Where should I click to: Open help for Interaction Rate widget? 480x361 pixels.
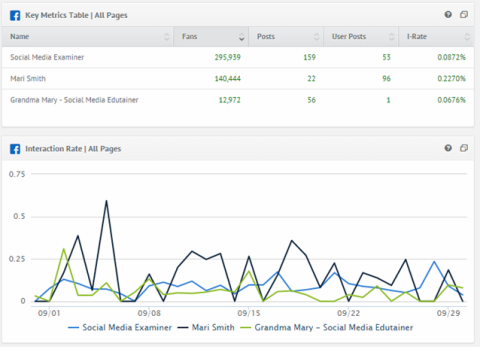(x=448, y=148)
